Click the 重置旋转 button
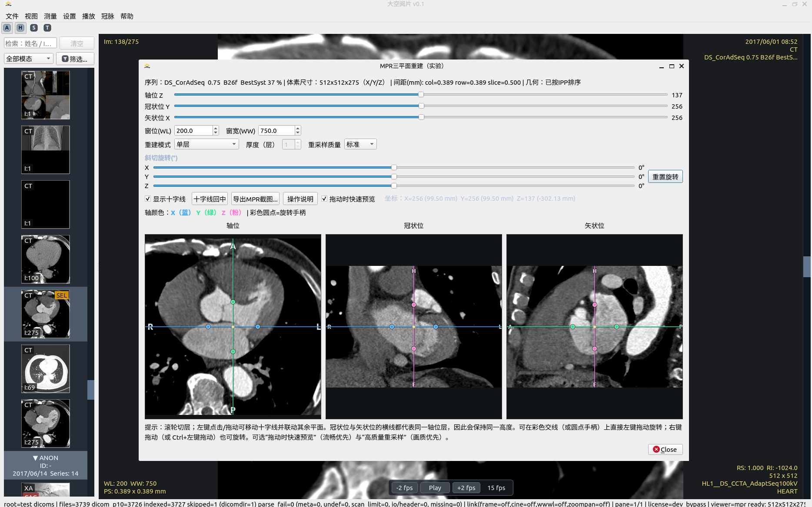 click(665, 177)
